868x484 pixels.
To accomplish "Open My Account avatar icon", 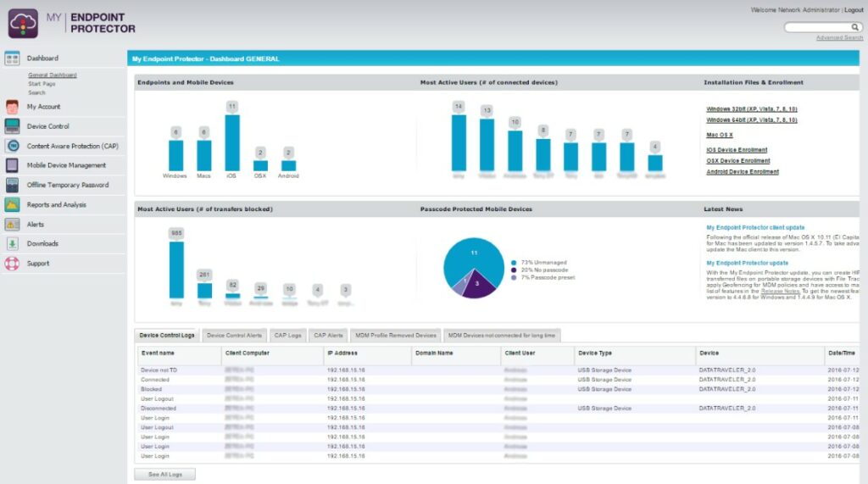I will click(12, 107).
